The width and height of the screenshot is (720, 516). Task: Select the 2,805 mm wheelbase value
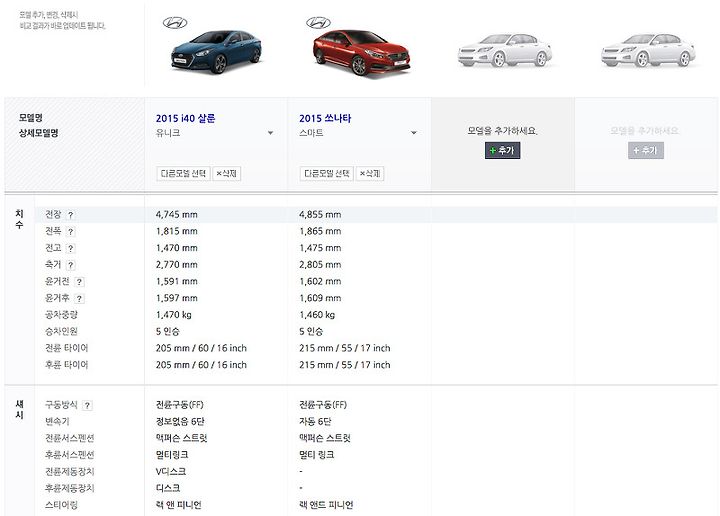pyautogui.click(x=320, y=265)
